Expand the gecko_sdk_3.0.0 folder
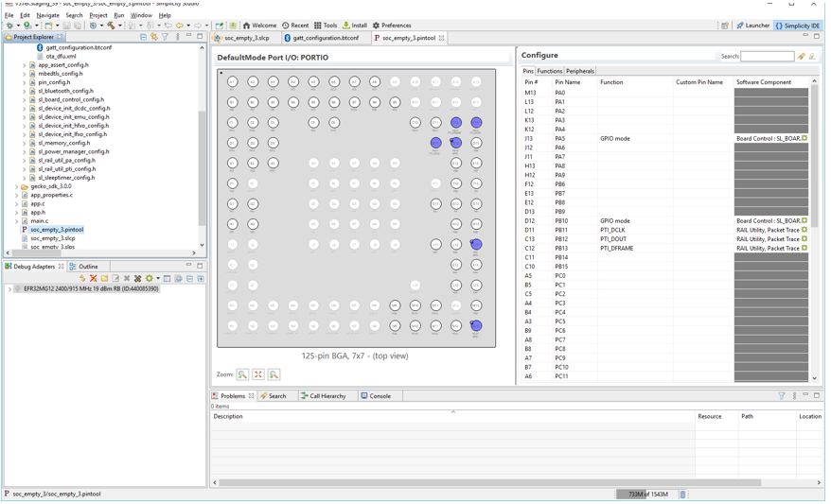Viewport: 831px width, 504px height. point(16,187)
